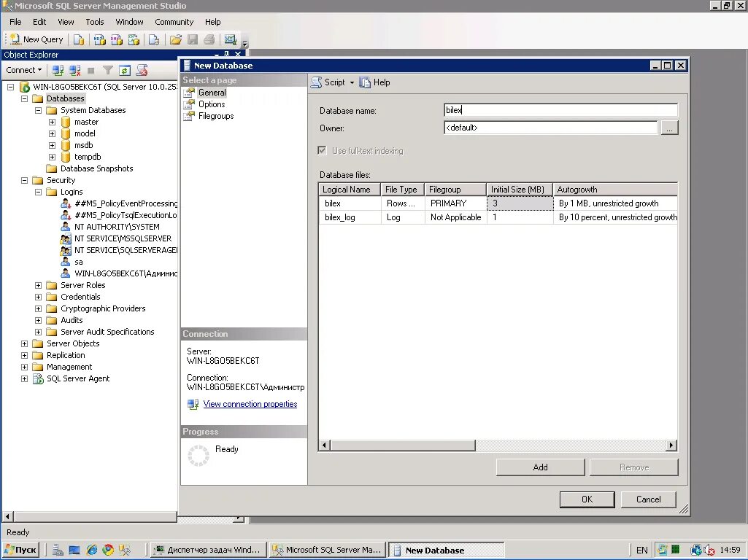Click the Help button in New Database
The image size is (748, 560).
375,82
